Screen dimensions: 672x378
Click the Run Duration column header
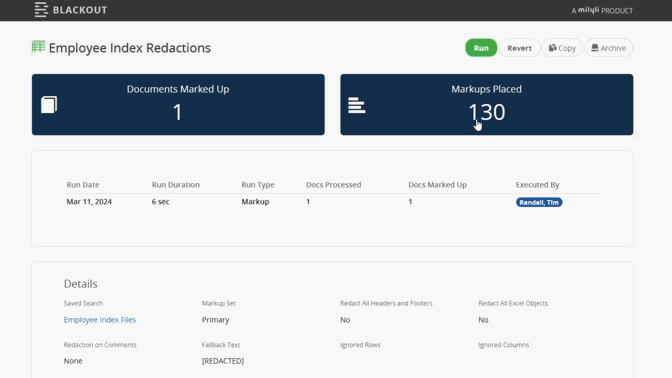tap(176, 185)
